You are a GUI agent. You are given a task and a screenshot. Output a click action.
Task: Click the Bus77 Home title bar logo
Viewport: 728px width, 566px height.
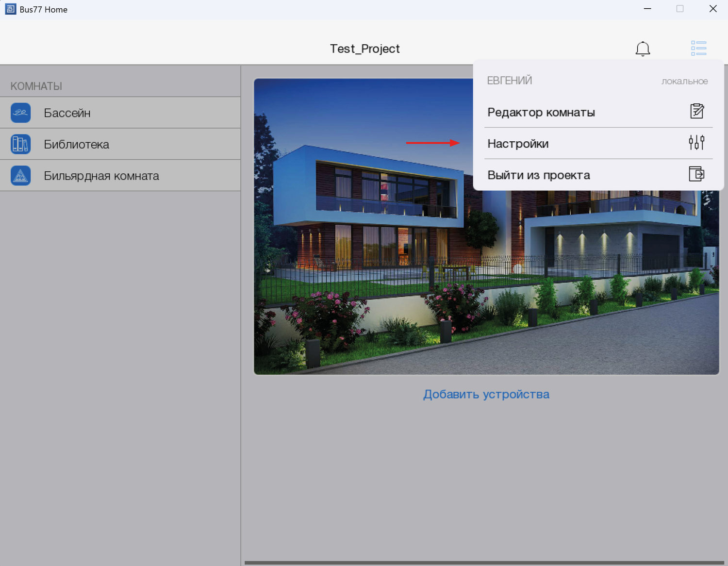pyautogui.click(x=10, y=9)
